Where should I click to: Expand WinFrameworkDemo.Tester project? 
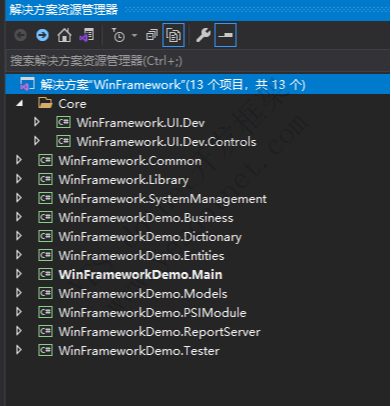pos(19,350)
